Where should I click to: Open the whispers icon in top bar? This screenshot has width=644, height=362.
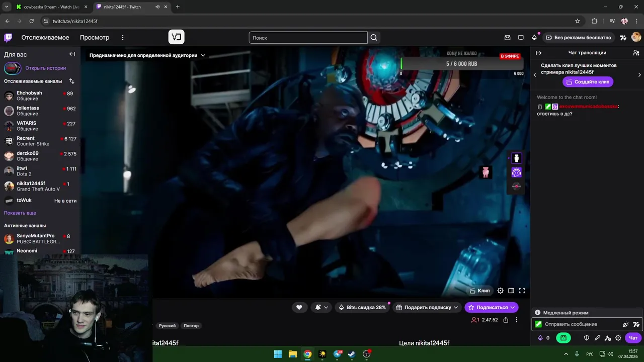521,37
